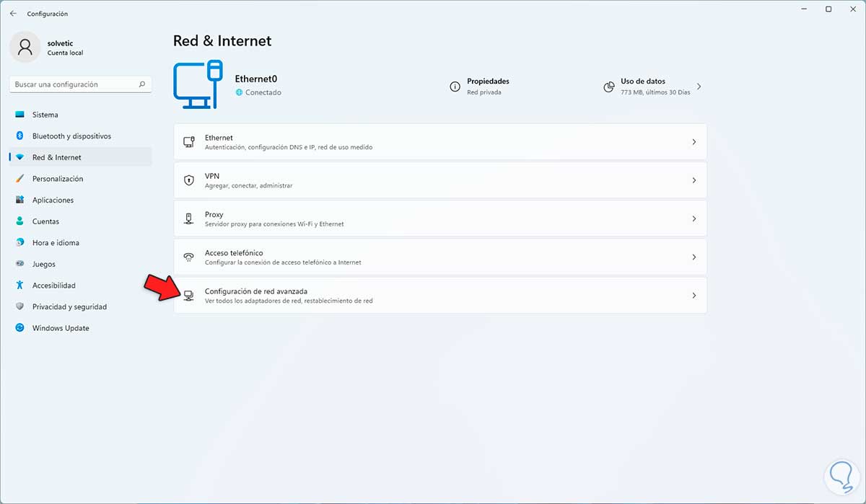
Task: Open the Ethernet settings card
Action: coord(440,142)
